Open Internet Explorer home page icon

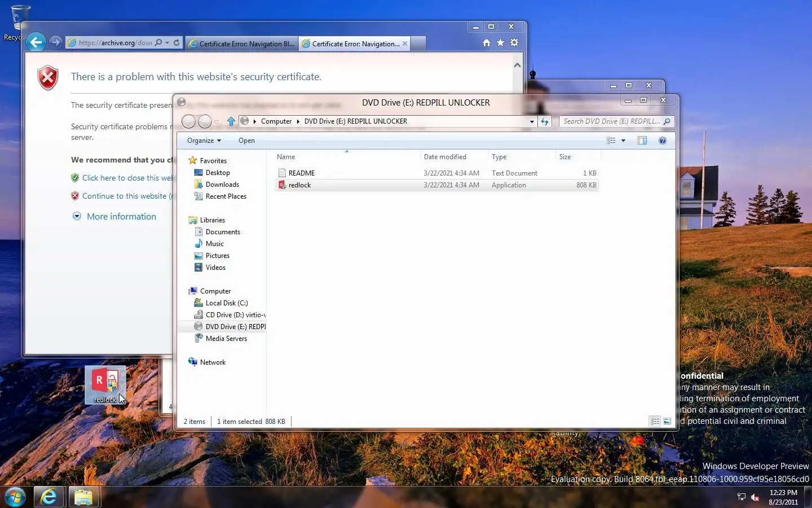487,43
